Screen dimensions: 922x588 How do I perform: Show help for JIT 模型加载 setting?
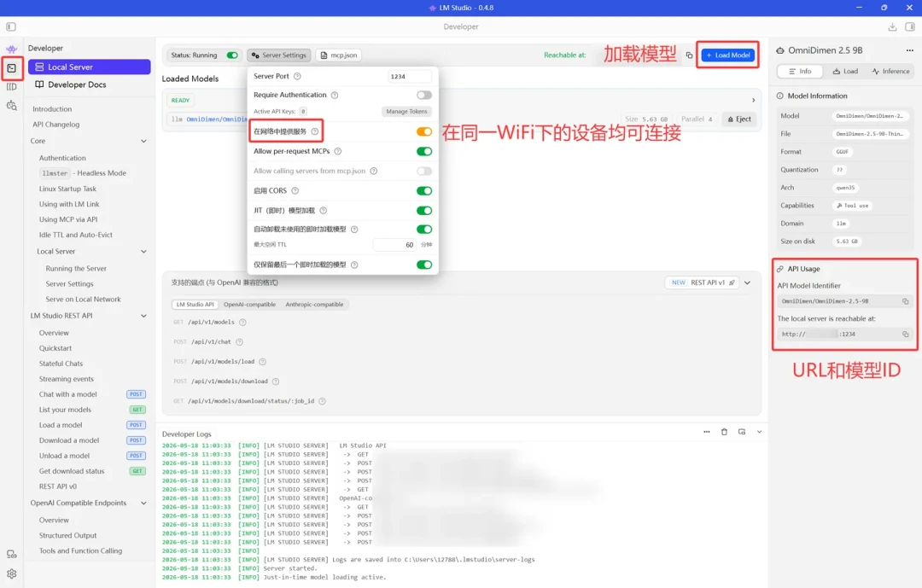323,211
